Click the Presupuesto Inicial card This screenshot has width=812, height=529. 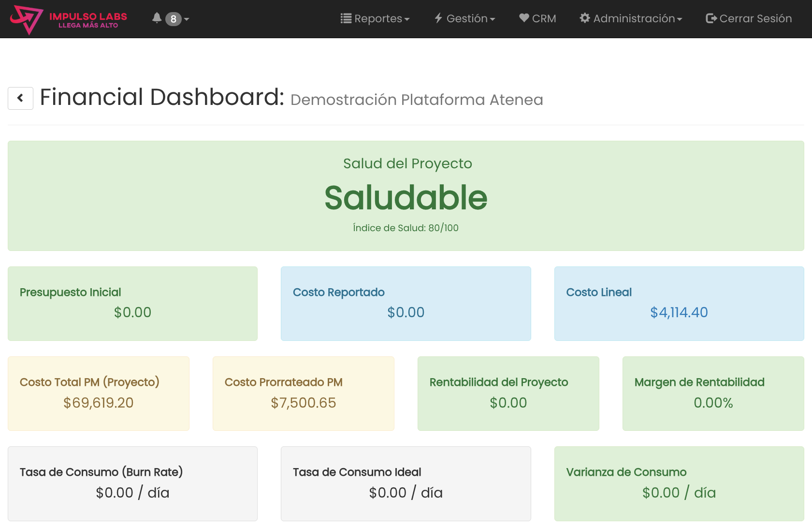(x=132, y=303)
